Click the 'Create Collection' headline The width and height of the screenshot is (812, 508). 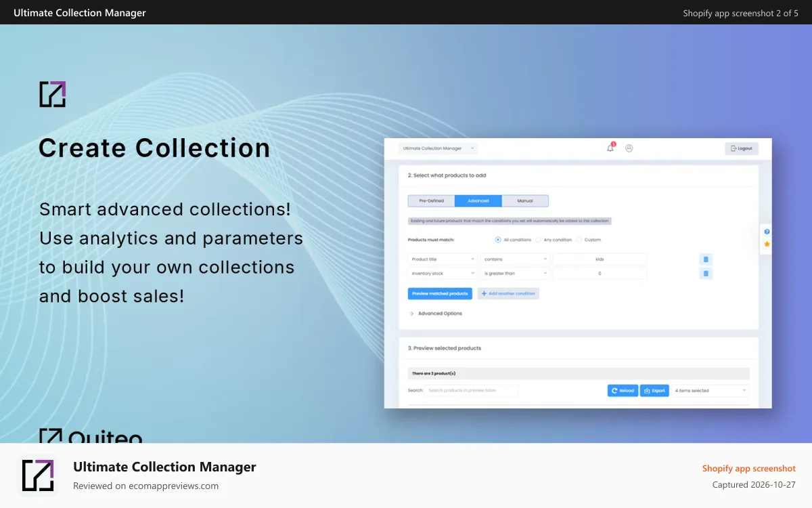point(154,148)
